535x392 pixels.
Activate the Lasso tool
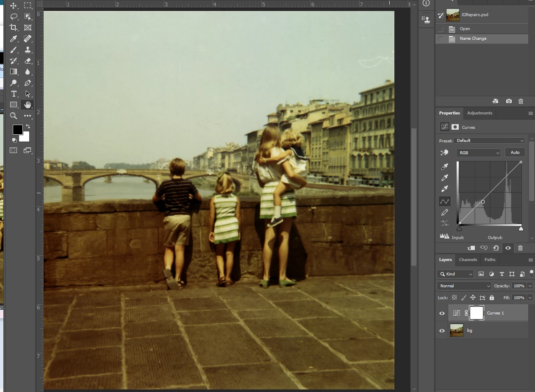click(x=14, y=17)
